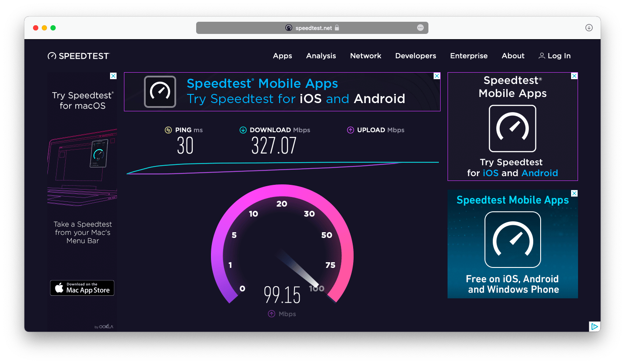
Task: Click the 'Speedtest Mobile Apps' banner headline
Action: 262,83
